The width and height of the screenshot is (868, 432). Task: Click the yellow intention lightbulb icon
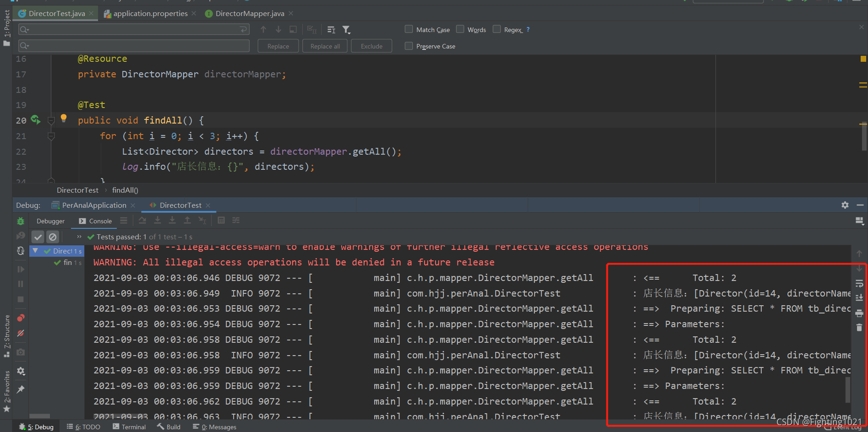point(64,118)
